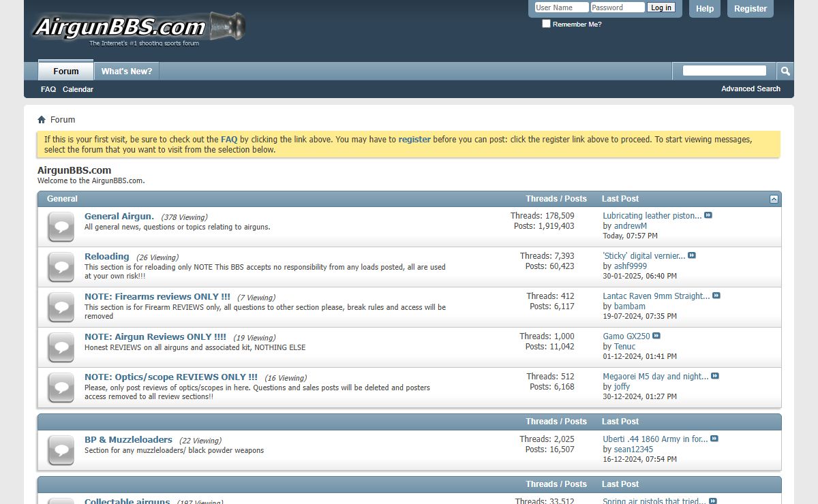Go to last post icon beside Gamo GX250
818x504 pixels.
pos(656,336)
